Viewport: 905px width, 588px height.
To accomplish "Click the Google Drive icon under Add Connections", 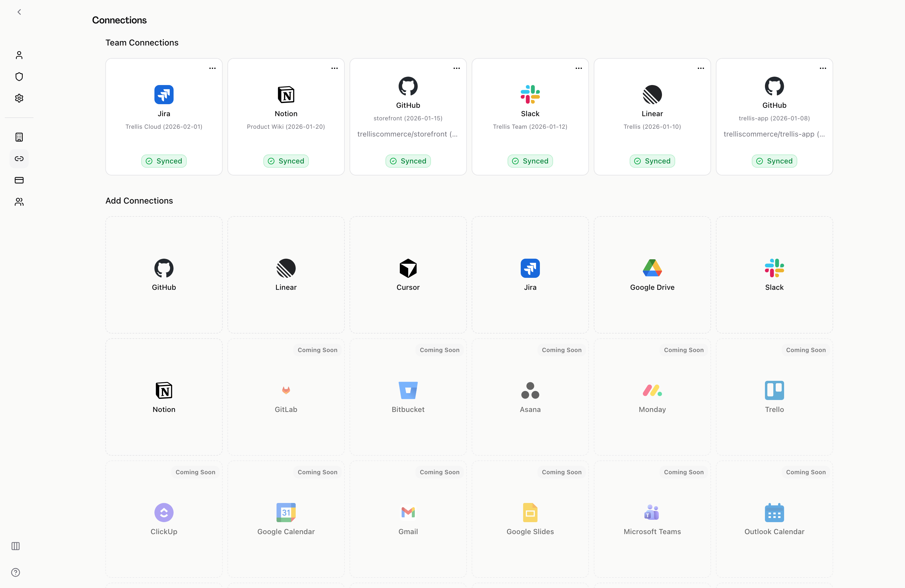I will (652, 268).
